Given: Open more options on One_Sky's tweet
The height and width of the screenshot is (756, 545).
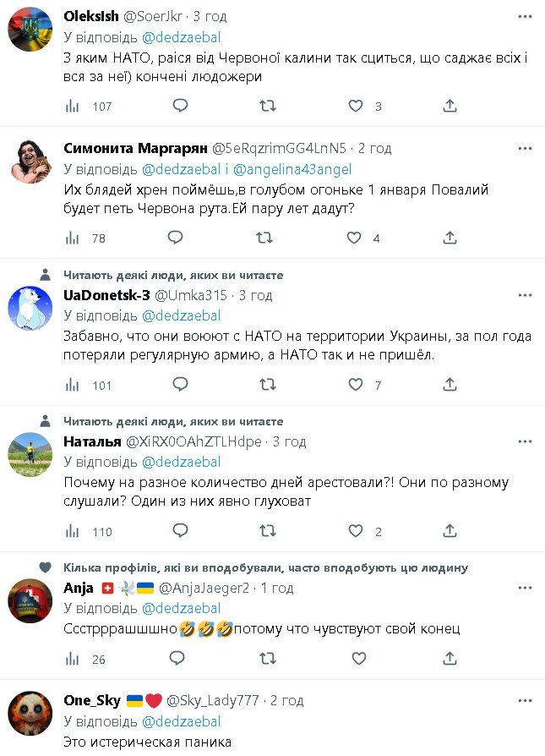Looking at the screenshot, I should click(x=526, y=701).
